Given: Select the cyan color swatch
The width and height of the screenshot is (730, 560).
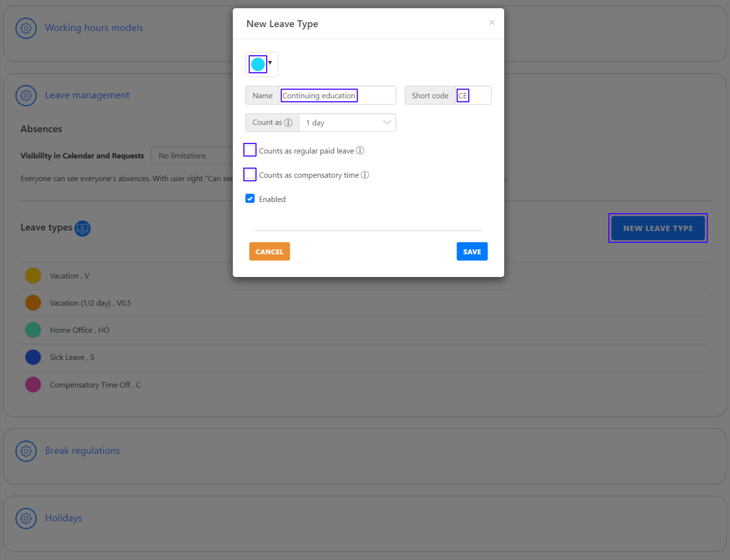Looking at the screenshot, I should [x=257, y=63].
